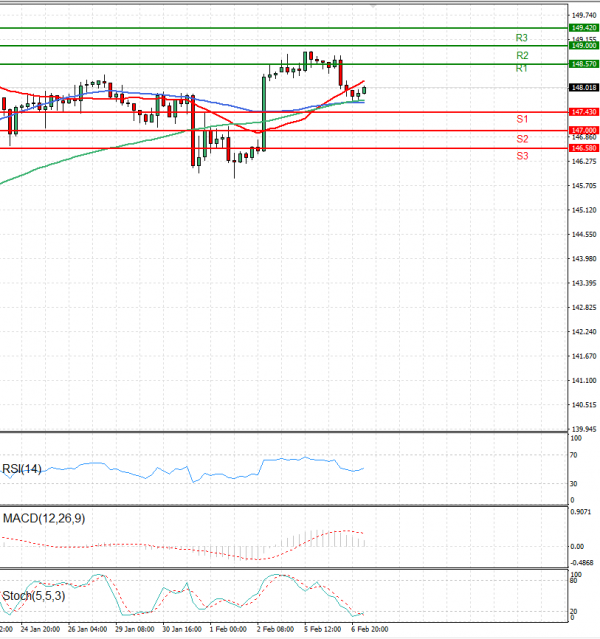Select the red 147.430 price tag
Image resolution: width=600 pixels, height=639 pixels.
(x=584, y=112)
